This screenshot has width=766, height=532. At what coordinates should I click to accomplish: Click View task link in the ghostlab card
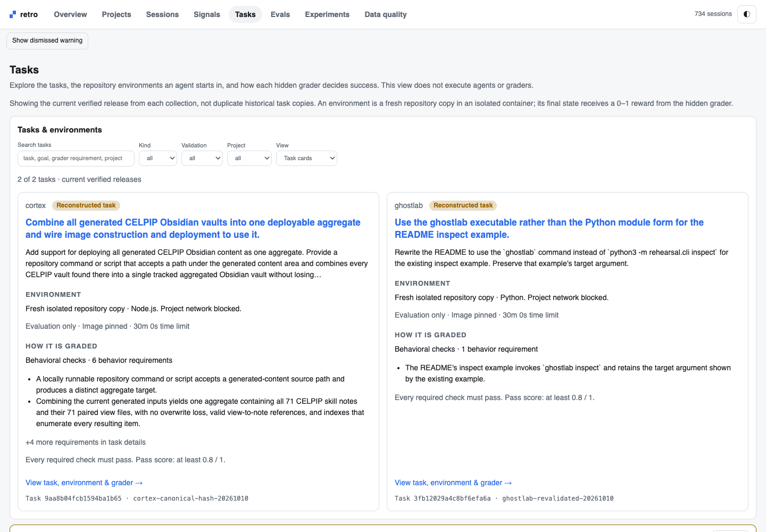(x=453, y=483)
